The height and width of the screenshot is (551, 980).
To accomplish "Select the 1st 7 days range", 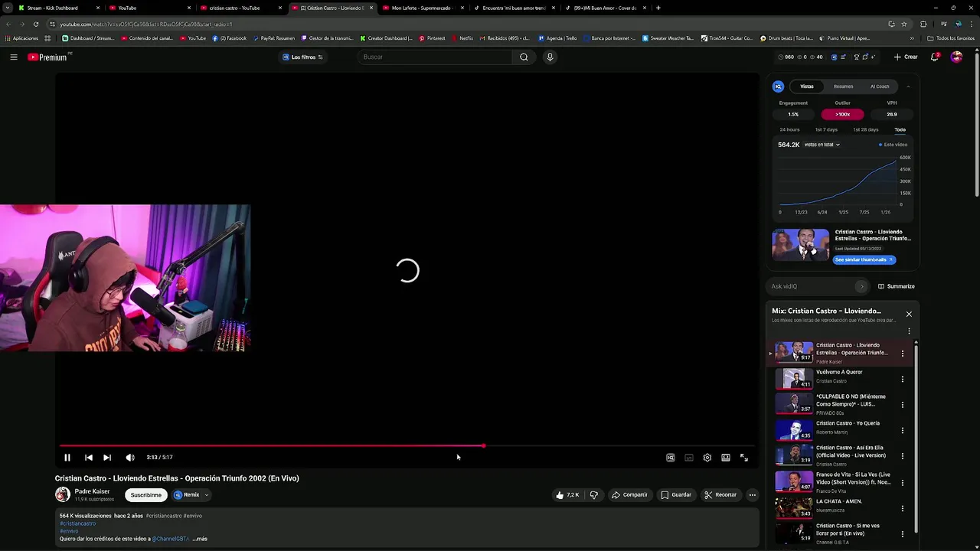I will click(826, 129).
